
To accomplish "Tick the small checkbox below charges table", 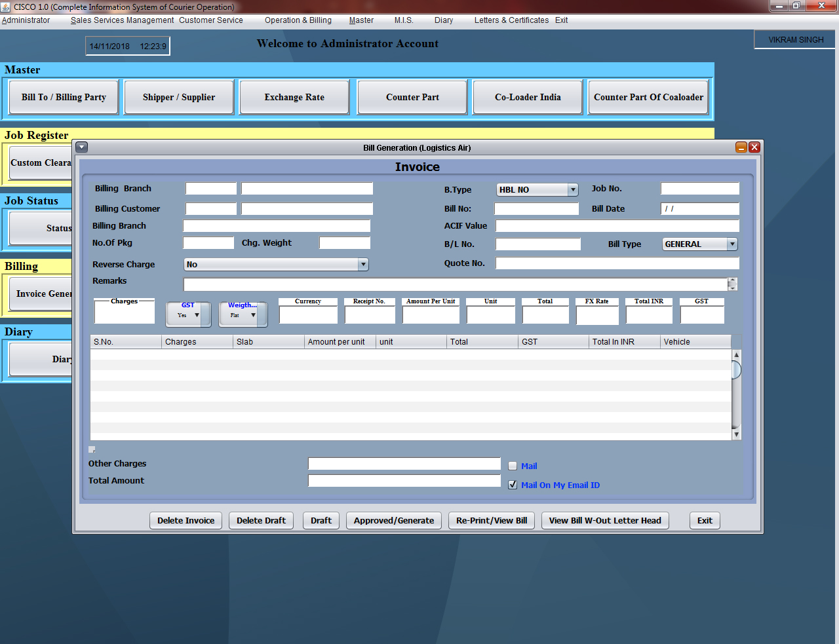I will tap(92, 449).
